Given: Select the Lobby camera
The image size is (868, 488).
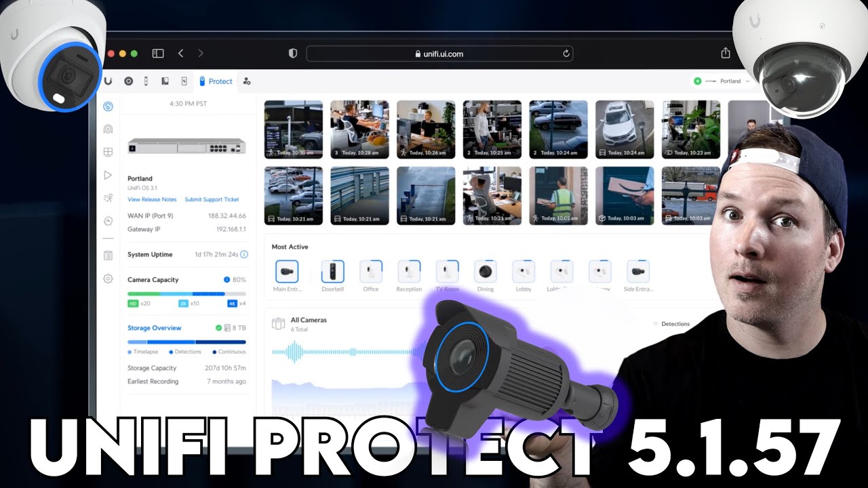Looking at the screenshot, I should click(x=524, y=272).
